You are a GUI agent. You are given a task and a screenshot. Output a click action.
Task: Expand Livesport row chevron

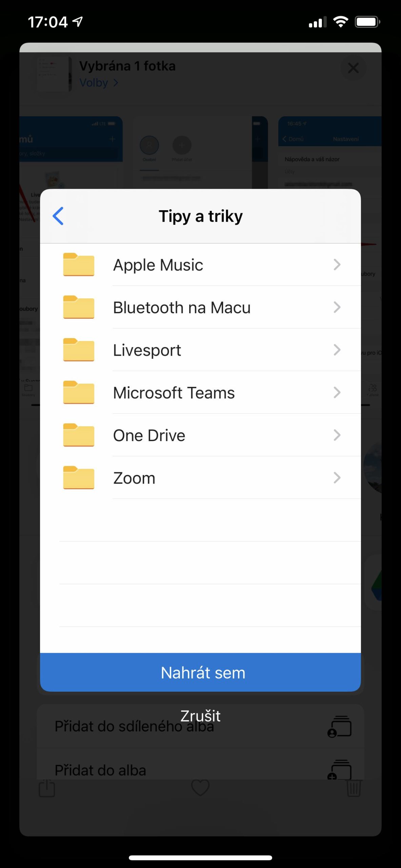[x=337, y=350]
